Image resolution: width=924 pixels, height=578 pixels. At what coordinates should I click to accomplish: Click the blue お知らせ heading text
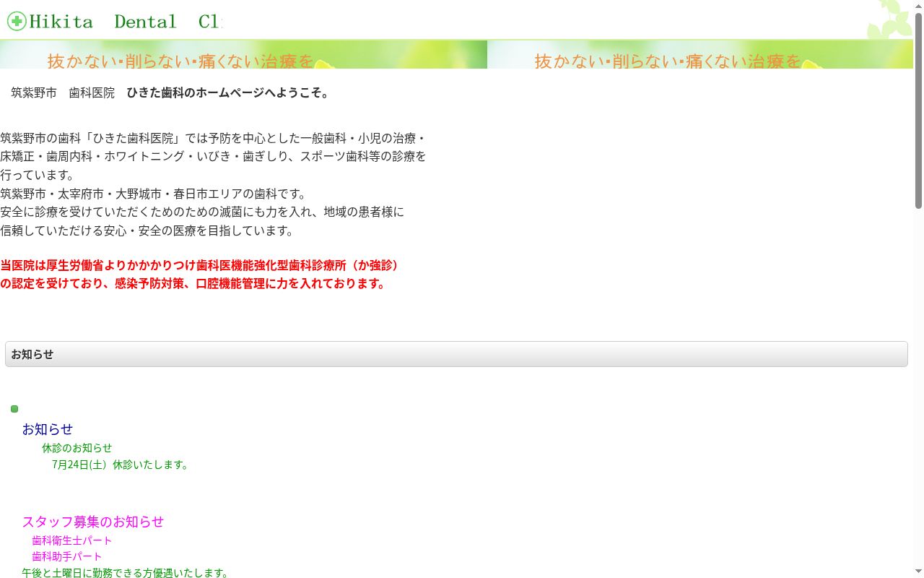pyautogui.click(x=48, y=429)
